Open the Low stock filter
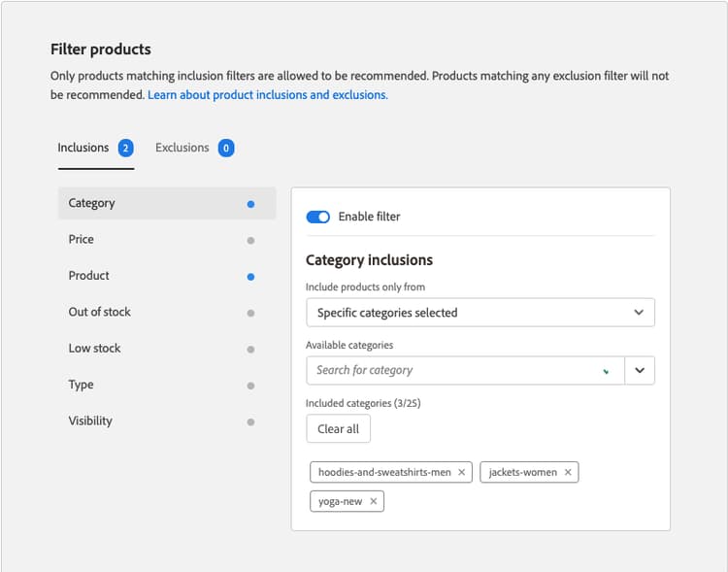728x572 pixels. (95, 348)
